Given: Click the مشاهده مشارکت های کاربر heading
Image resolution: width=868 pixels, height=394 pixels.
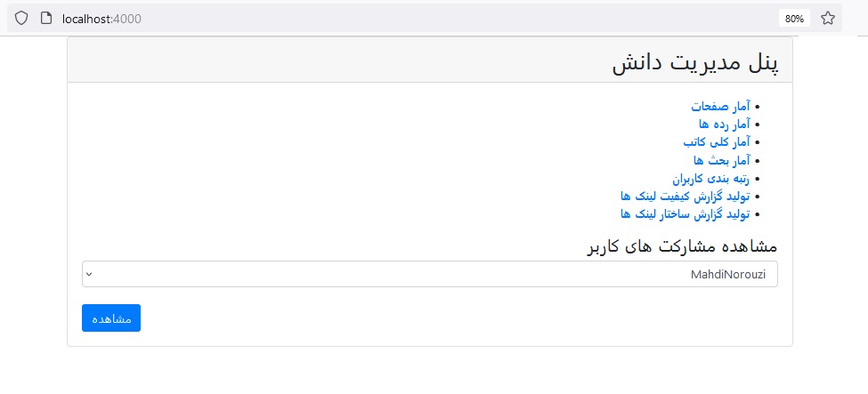Looking at the screenshot, I should point(682,246).
